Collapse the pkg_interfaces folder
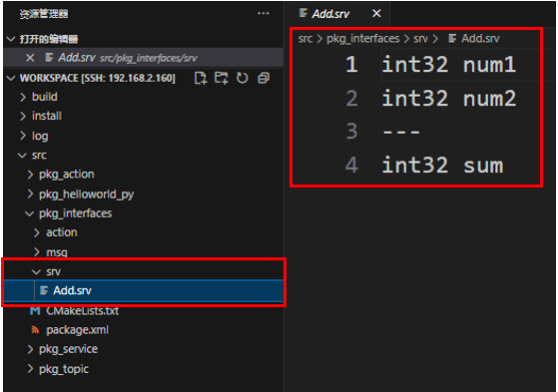The width and height of the screenshot is (558, 392). click(30, 213)
